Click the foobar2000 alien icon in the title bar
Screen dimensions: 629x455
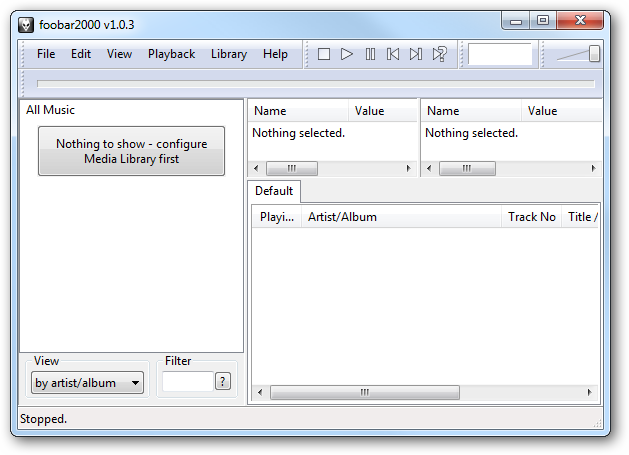[26, 25]
